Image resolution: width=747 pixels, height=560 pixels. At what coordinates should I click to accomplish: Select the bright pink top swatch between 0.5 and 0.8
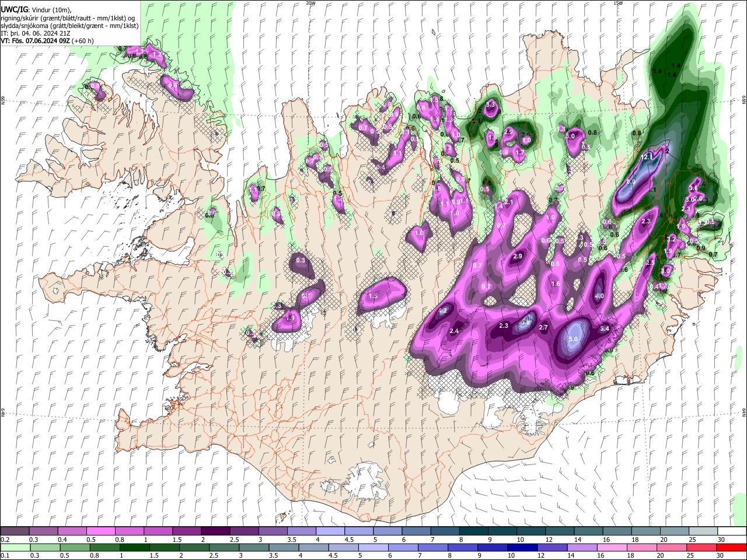[x=101, y=531]
